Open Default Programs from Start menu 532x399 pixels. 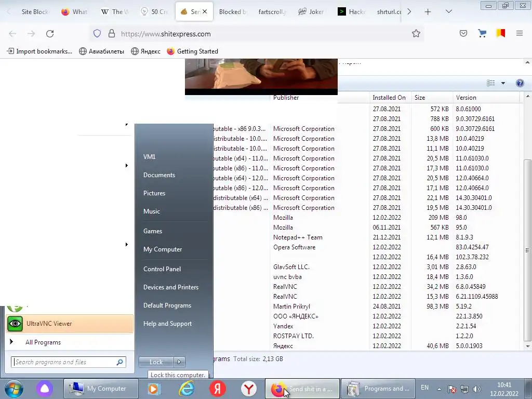coord(167,305)
